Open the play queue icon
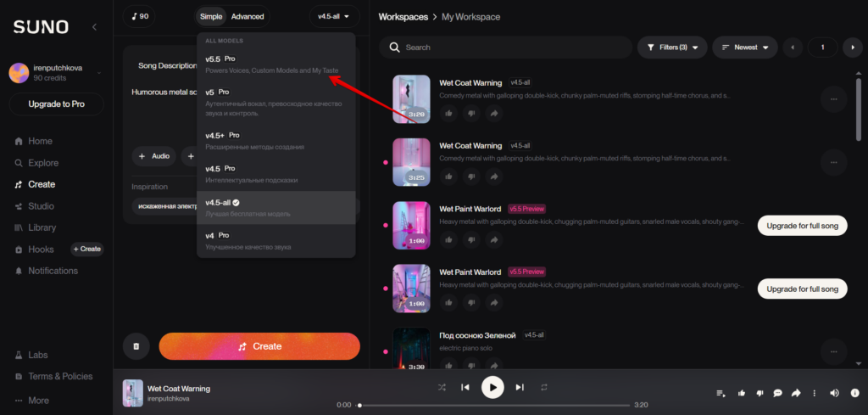 [721, 394]
